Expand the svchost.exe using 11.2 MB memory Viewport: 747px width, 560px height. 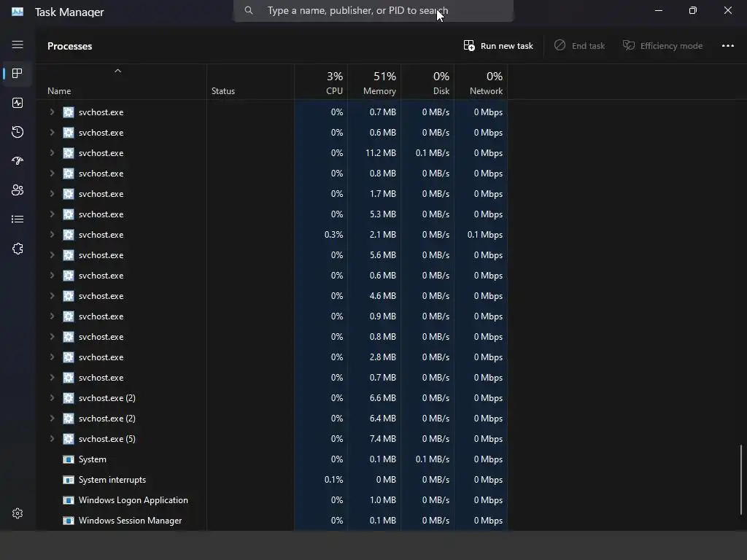pos(52,153)
